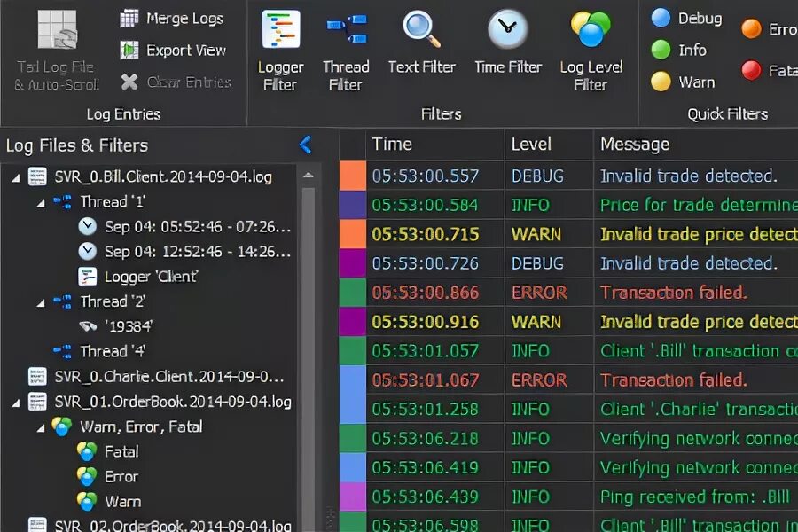
Task: Click blue color marker of 05:53:01.067 row
Action: click(x=353, y=379)
